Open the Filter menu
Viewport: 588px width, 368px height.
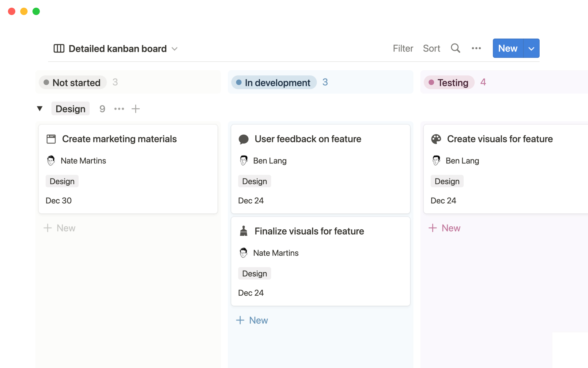tap(403, 48)
